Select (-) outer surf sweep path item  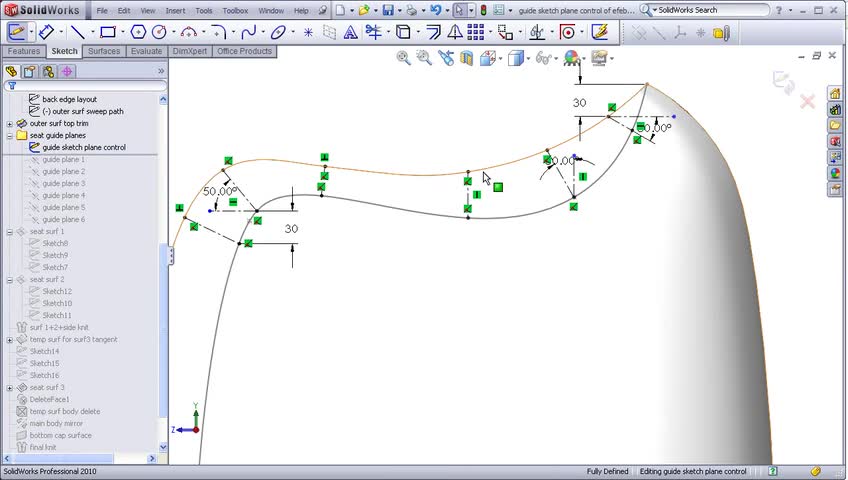(x=83, y=111)
